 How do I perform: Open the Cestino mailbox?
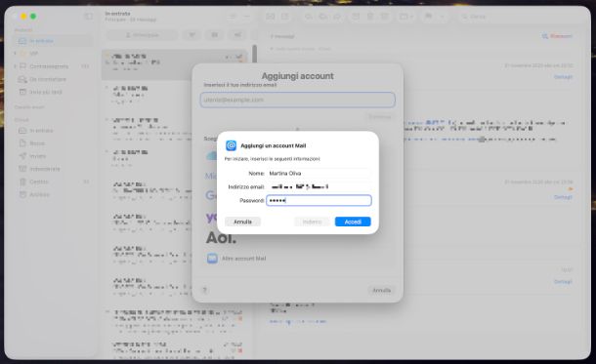pos(53,182)
